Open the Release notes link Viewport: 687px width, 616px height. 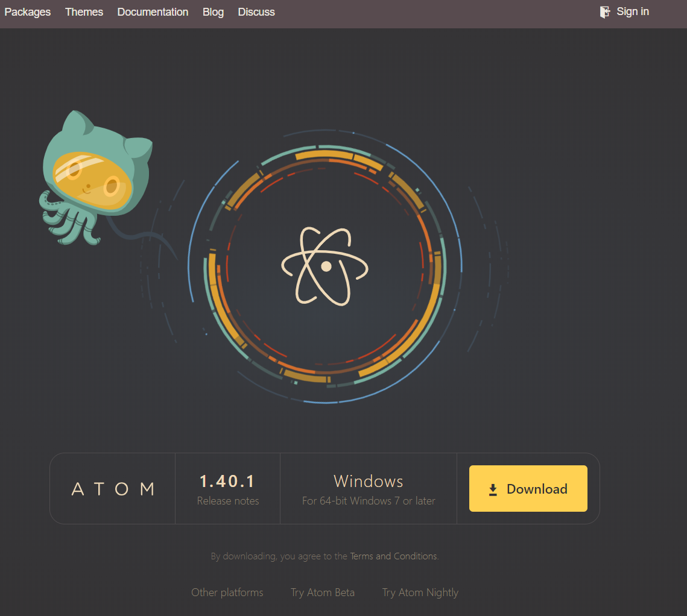(228, 501)
